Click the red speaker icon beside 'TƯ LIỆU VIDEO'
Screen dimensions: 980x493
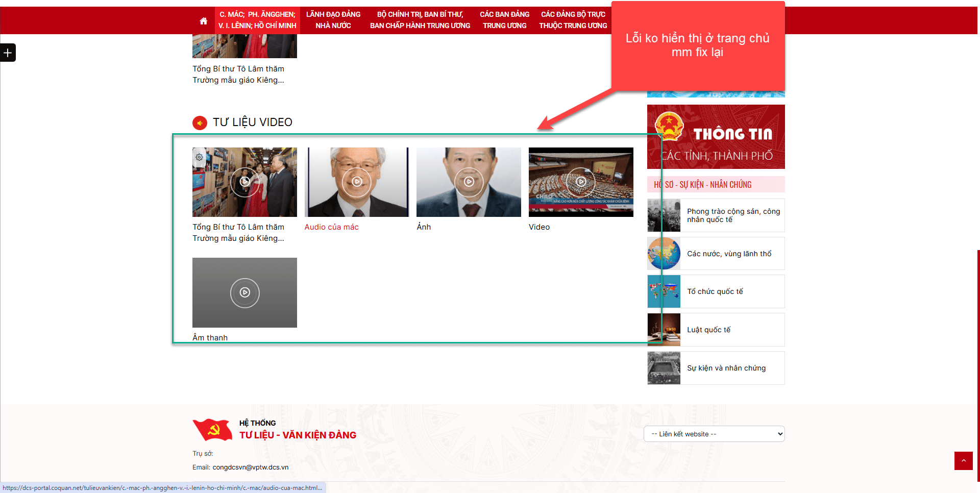(x=200, y=123)
